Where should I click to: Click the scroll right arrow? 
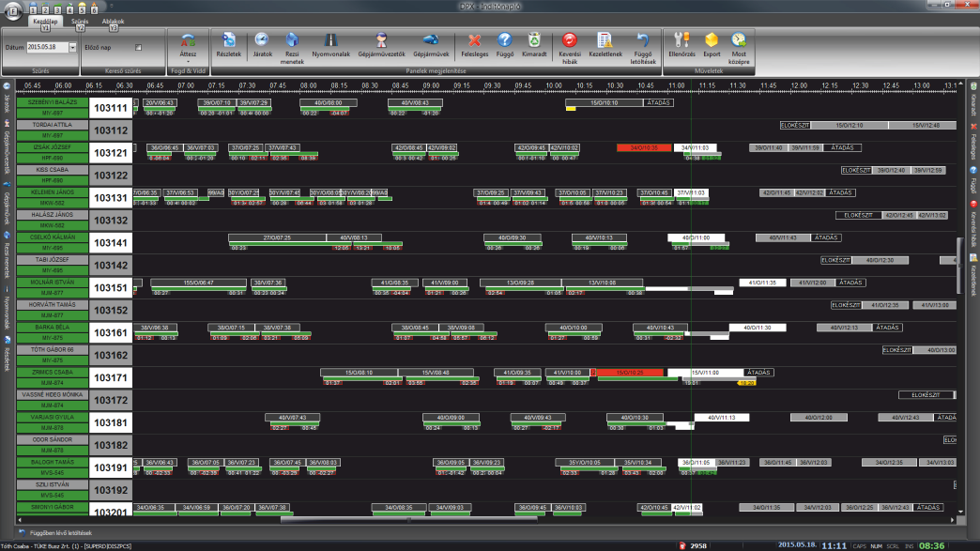pyautogui.click(x=953, y=519)
